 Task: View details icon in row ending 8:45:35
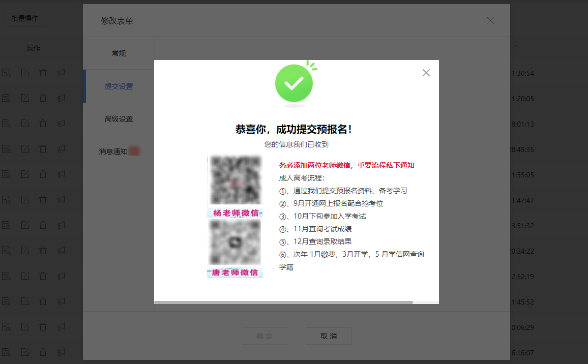coord(6,149)
